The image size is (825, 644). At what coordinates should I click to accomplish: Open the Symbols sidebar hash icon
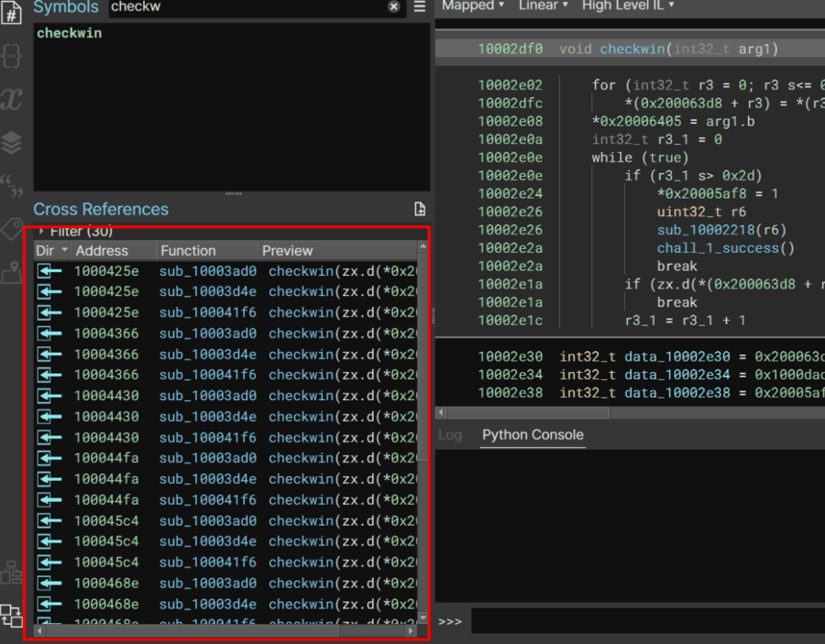[x=12, y=13]
